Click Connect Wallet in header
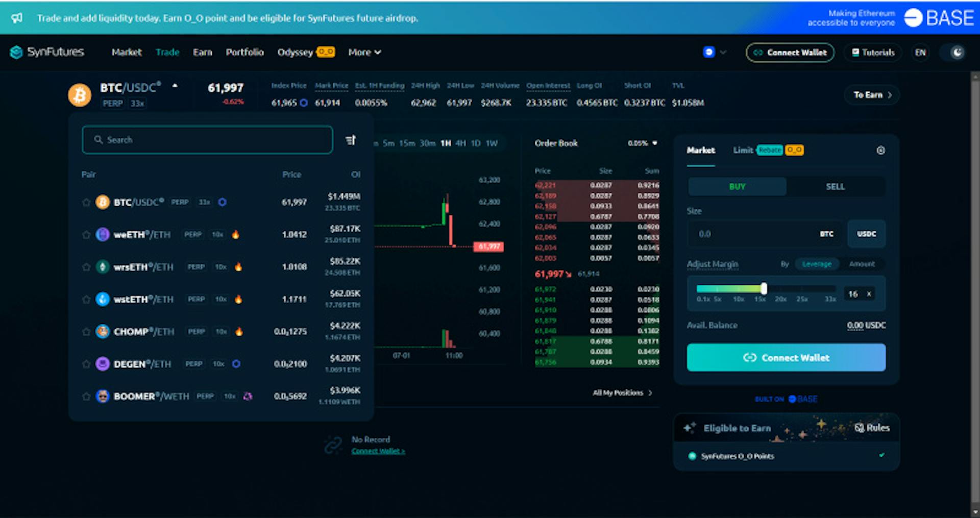This screenshot has height=518, width=980. (x=790, y=52)
